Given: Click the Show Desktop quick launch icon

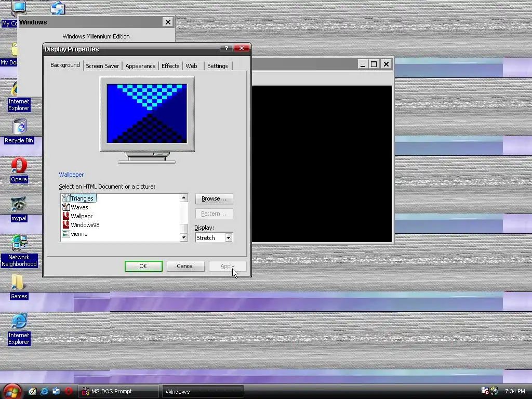Looking at the screenshot, I should pyautogui.click(x=32, y=391).
